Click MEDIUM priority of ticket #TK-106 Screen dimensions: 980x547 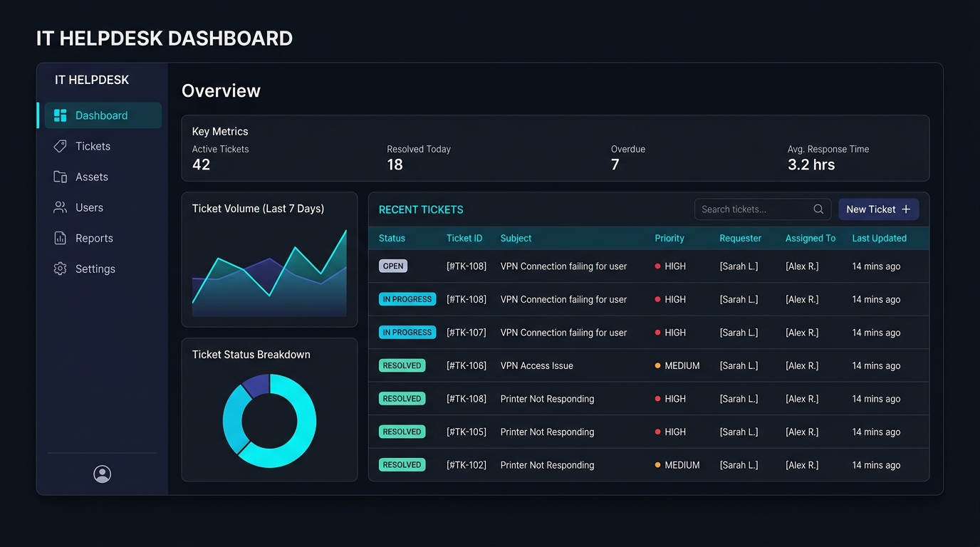tap(677, 365)
